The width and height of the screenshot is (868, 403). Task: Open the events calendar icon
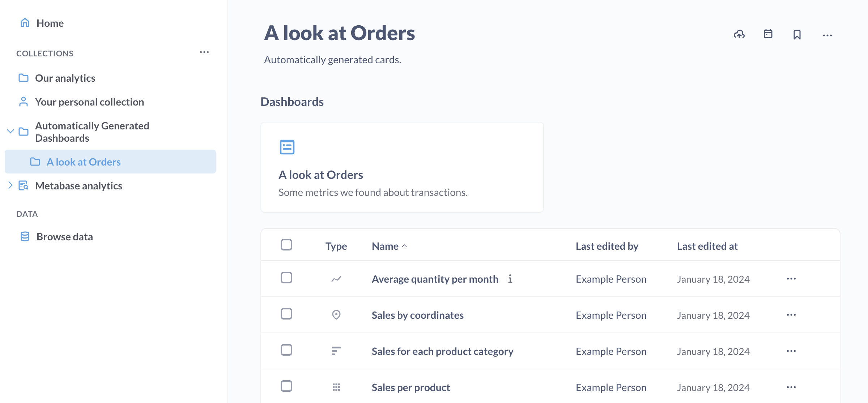(768, 34)
